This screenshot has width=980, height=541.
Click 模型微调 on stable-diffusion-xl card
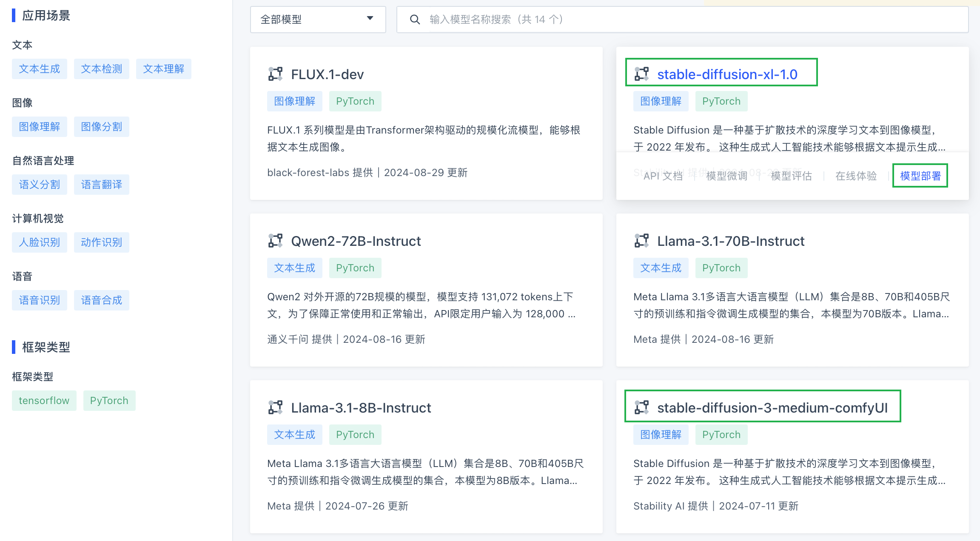click(727, 176)
